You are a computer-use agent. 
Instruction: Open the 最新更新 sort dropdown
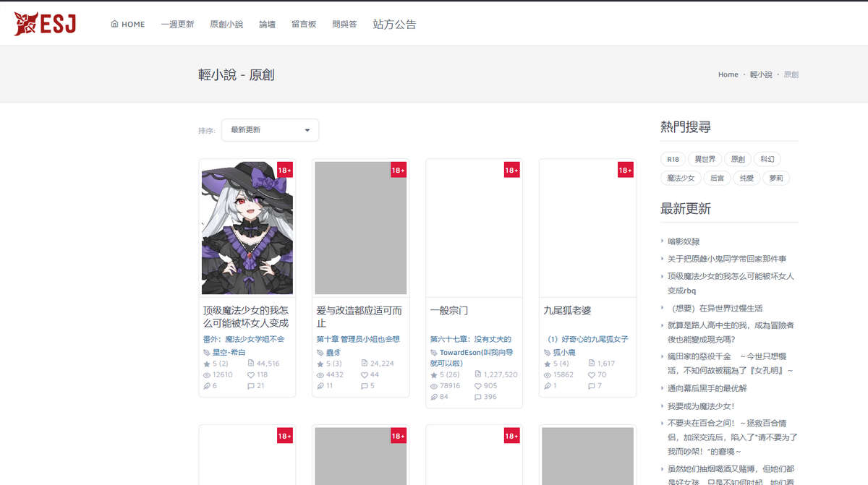click(x=270, y=130)
